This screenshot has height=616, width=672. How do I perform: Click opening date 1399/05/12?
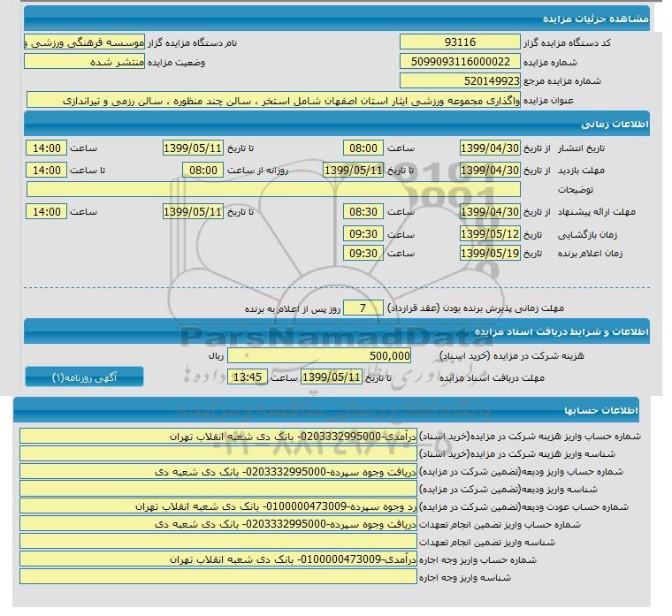point(490,234)
